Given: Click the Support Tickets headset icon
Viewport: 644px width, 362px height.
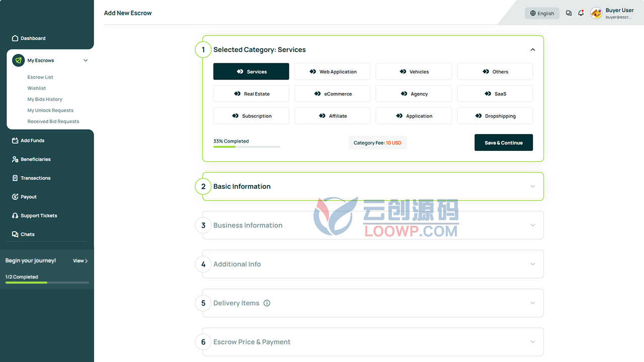Looking at the screenshot, I should [15, 216].
